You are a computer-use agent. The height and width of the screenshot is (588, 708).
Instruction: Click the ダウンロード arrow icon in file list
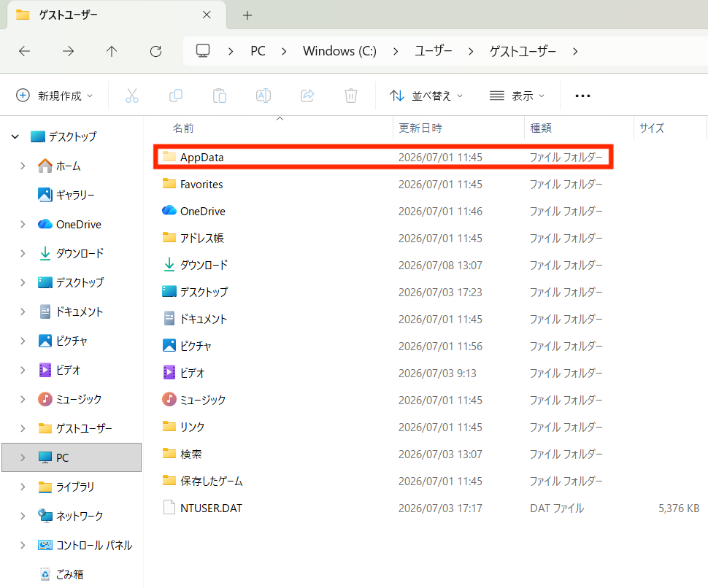(169, 264)
